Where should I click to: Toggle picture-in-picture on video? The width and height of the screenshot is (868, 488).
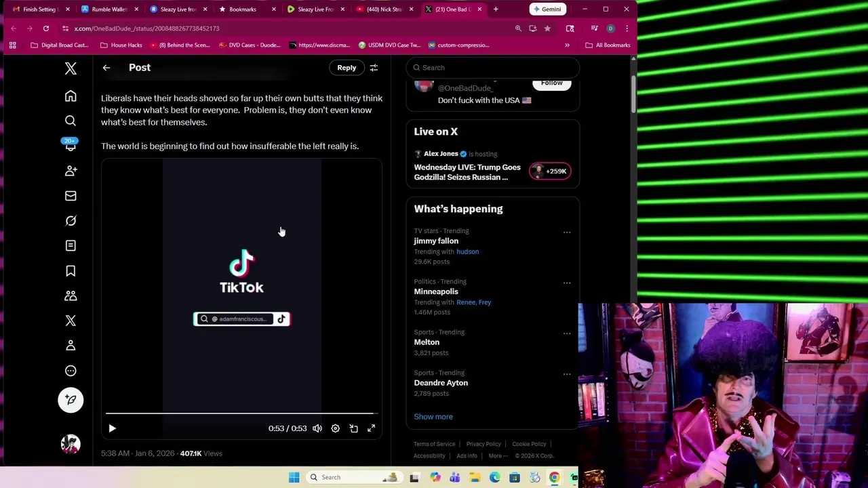coord(353,428)
